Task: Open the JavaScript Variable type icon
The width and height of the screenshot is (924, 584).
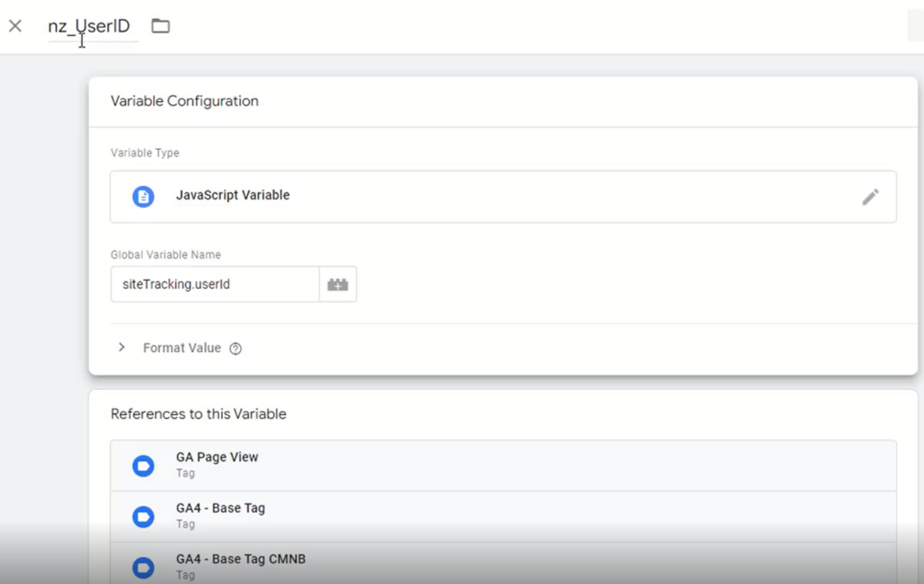Action: coord(143,196)
